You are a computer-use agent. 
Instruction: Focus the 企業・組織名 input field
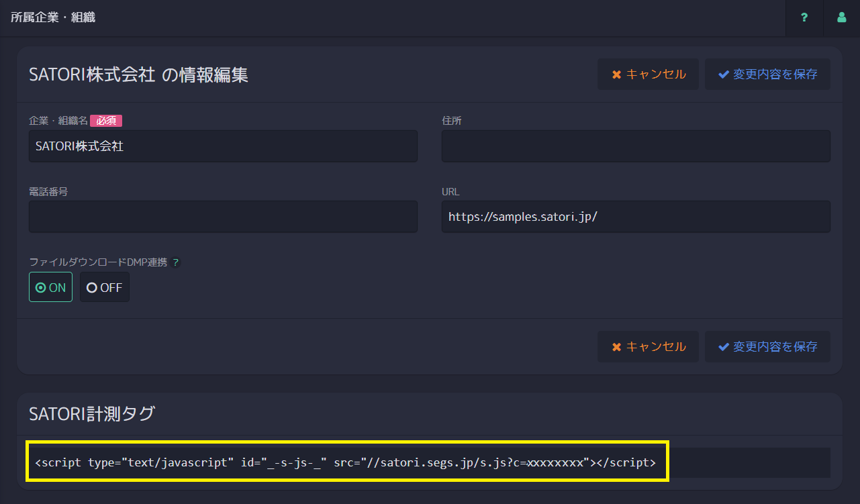[x=223, y=146]
